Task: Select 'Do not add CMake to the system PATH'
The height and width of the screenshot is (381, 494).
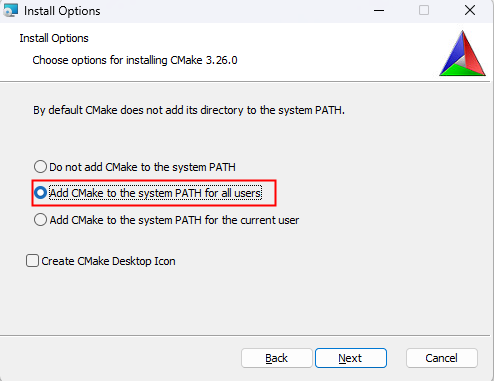Action: [x=40, y=166]
